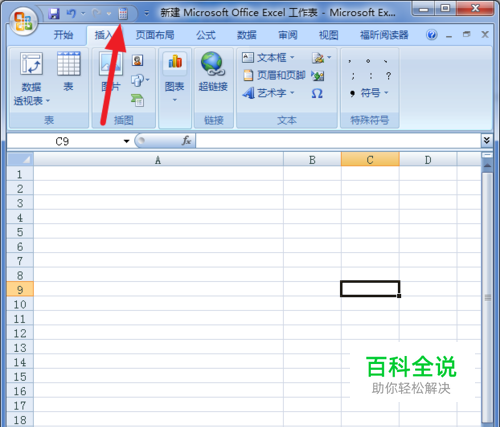This screenshot has width=500, height=427.
Task: Go to the 视图 tab
Action: point(329,35)
